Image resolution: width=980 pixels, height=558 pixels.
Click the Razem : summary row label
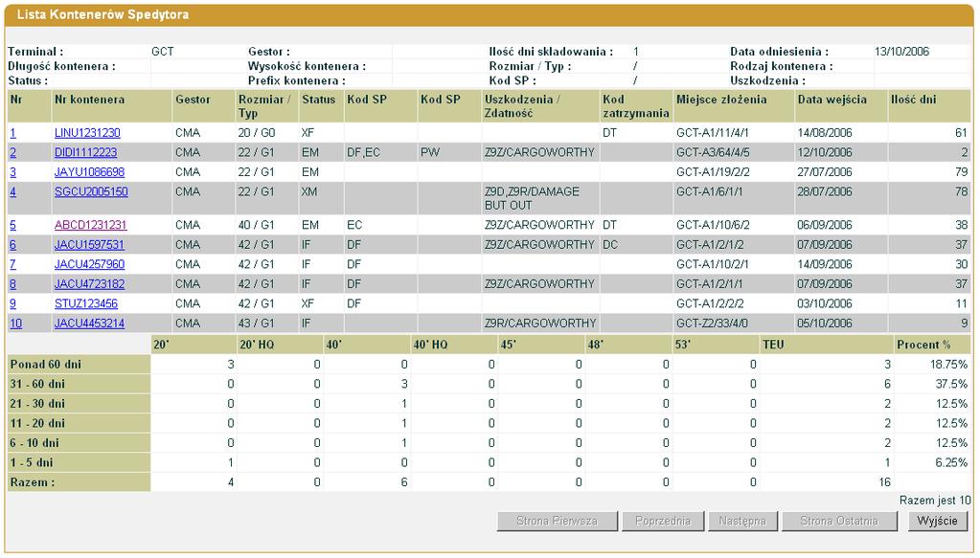(79, 482)
